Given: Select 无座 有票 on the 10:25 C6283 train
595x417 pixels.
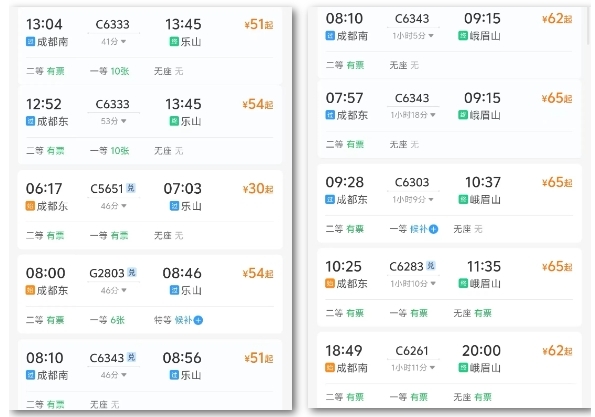Looking at the screenshot, I should 472,313.
